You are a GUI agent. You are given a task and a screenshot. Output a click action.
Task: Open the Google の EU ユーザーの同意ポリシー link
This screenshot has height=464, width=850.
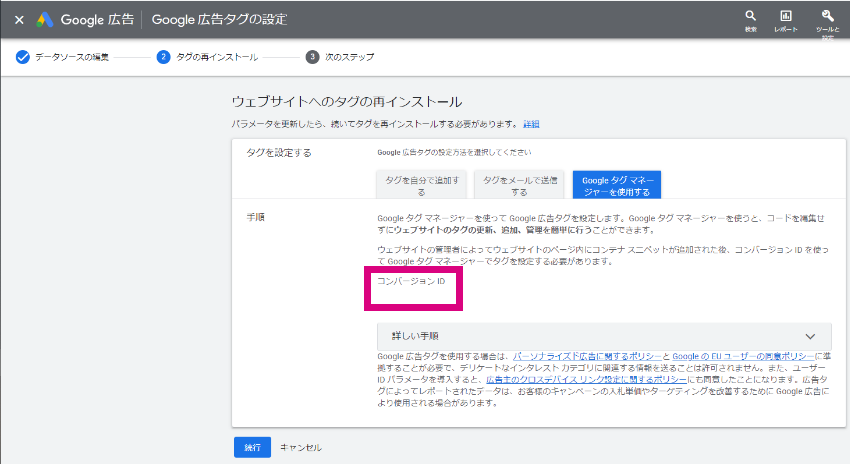(743, 357)
